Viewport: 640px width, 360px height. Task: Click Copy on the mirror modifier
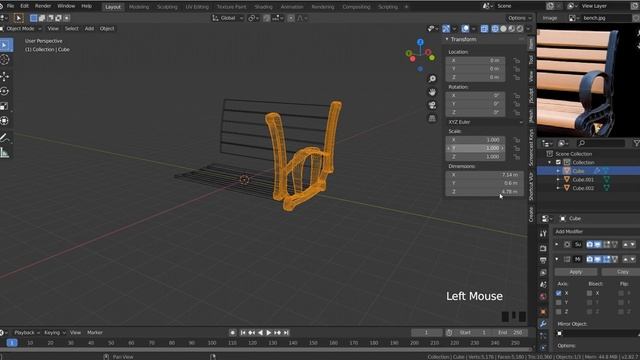click(621, 272)
